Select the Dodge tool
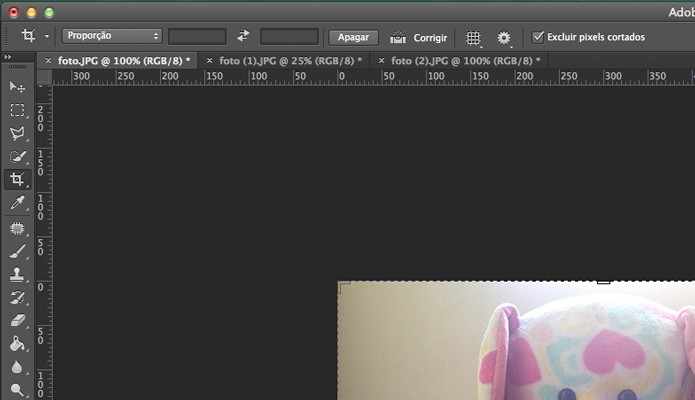Screen dimensions: 695x400 click(x=17, y=390)
